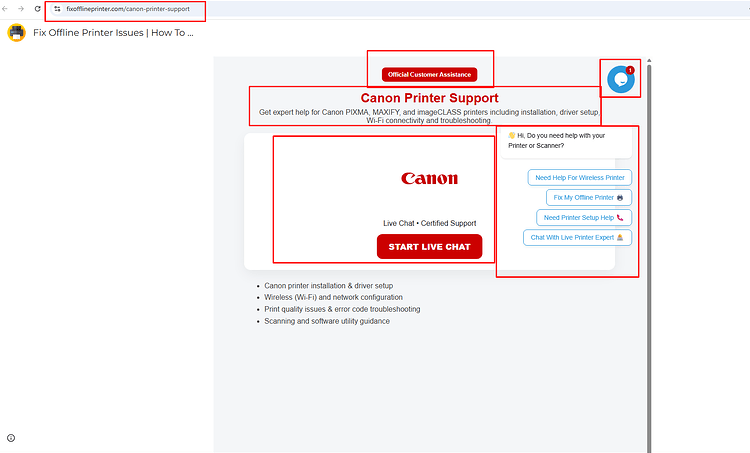Open site information icon in address bar
The height and width of the screenshot is (453, 750).
coord(57,9)
